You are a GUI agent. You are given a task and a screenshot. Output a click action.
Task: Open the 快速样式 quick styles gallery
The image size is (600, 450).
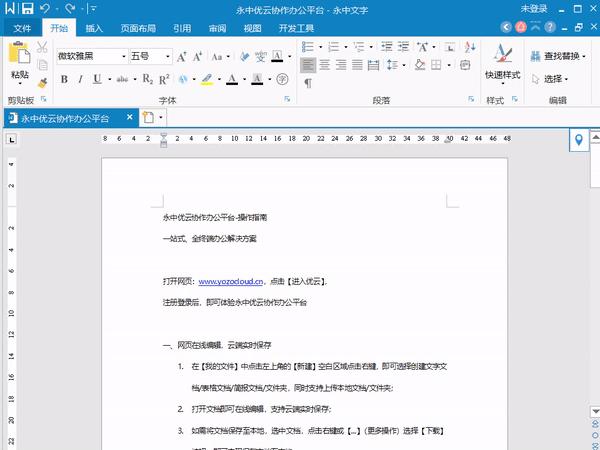pyautogui.click(x=502, y=63)
